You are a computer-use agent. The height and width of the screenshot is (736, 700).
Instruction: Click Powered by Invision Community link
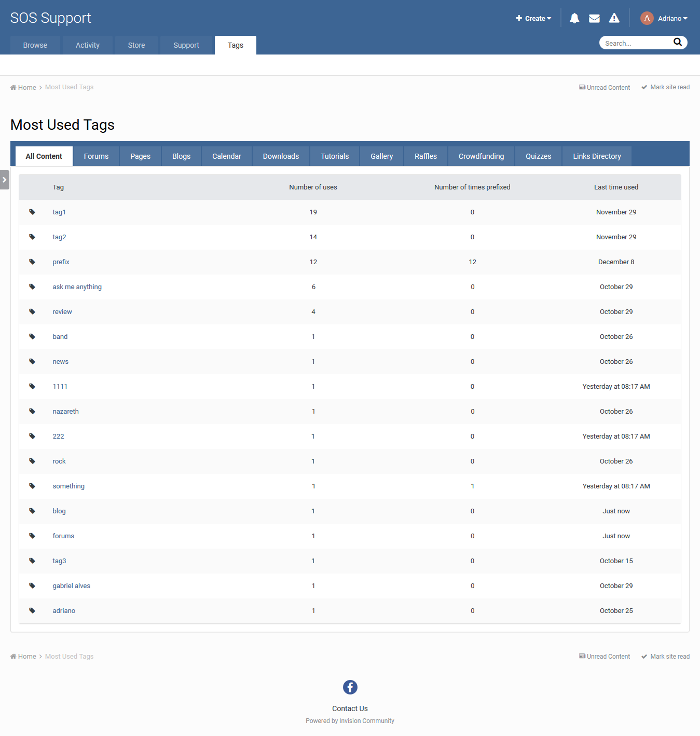(350, 721)
